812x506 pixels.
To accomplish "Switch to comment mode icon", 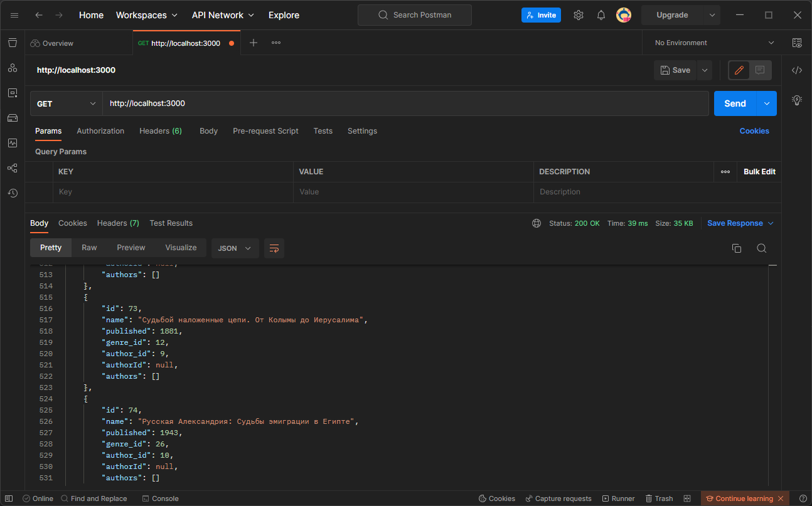I will point(760,70).
